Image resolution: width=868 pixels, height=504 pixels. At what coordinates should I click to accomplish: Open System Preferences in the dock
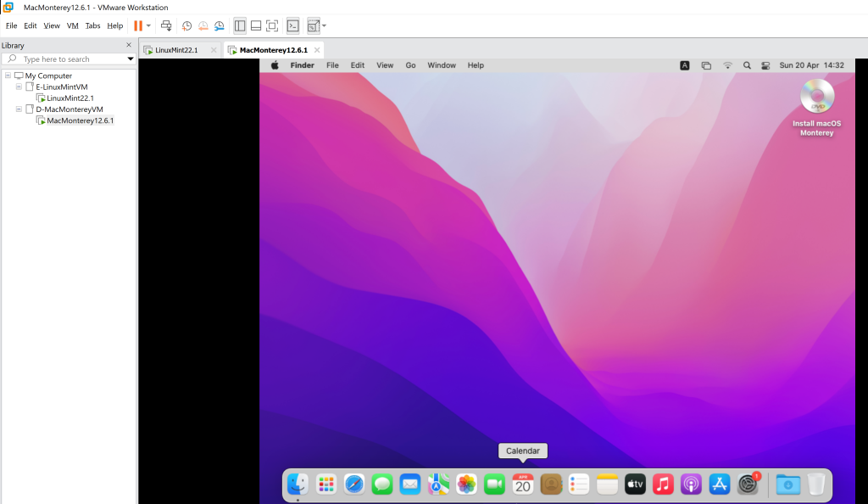click(748, 484)
